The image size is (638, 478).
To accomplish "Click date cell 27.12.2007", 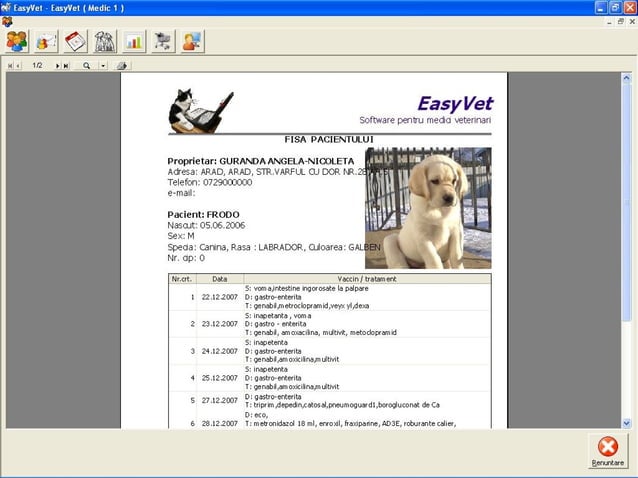I will 220,401.
